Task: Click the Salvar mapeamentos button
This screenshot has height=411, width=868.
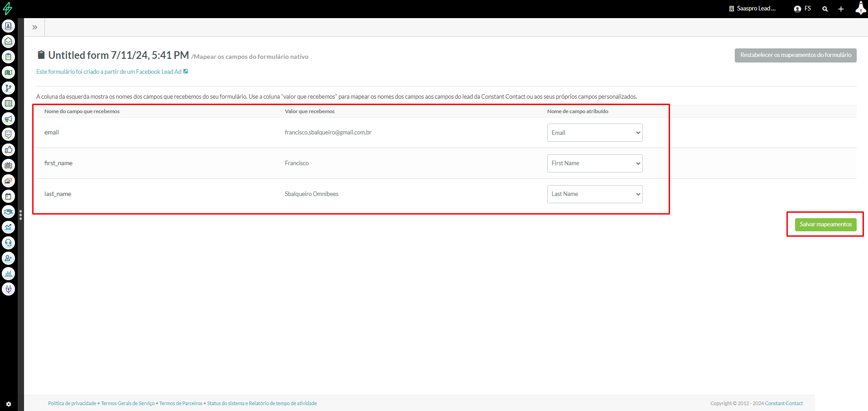Action: (825, 225)
